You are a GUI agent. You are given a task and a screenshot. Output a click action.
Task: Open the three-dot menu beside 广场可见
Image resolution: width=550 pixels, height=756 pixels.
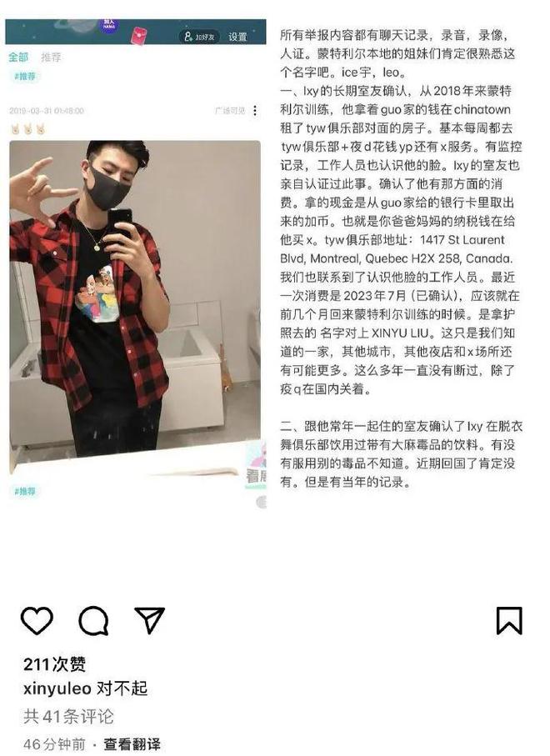point(255,111)
